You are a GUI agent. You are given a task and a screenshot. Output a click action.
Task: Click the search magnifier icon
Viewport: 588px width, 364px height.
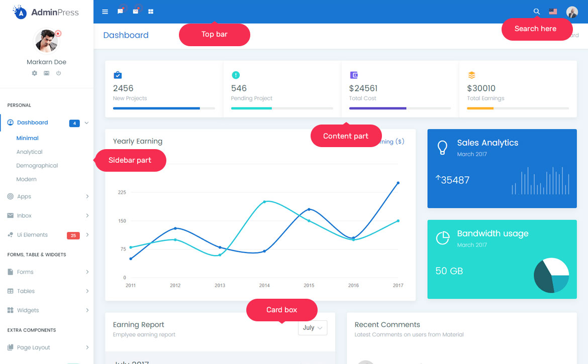coord(536,12)
